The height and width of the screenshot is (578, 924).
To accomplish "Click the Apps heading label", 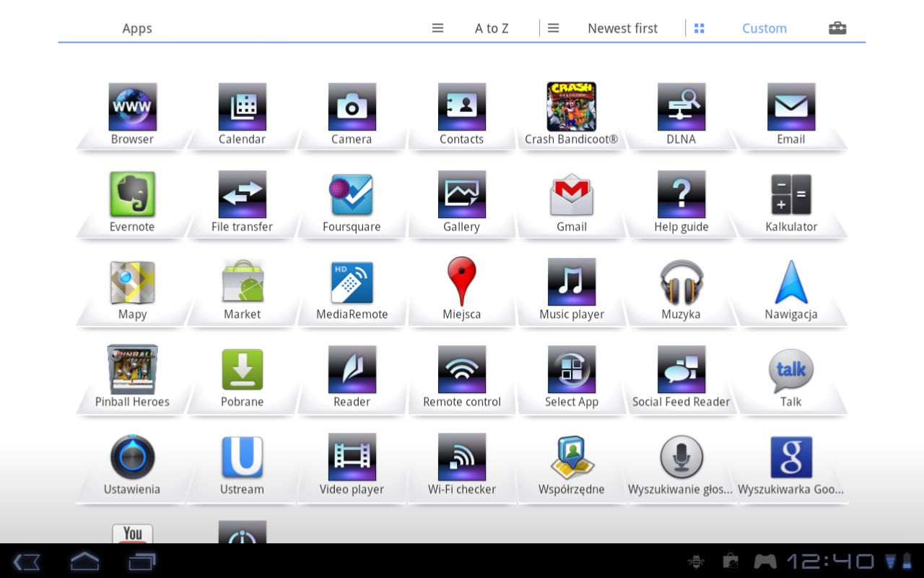I will coord(137,28).
